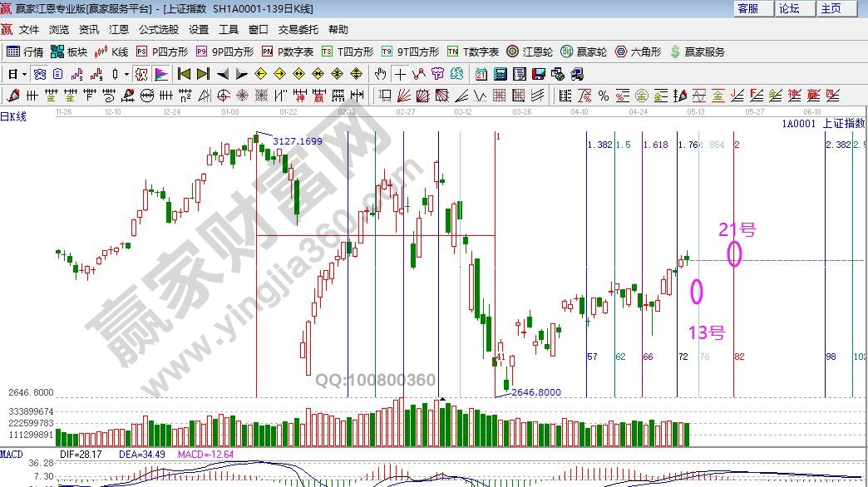Click the 论坛 forum button

click(789, 8)
